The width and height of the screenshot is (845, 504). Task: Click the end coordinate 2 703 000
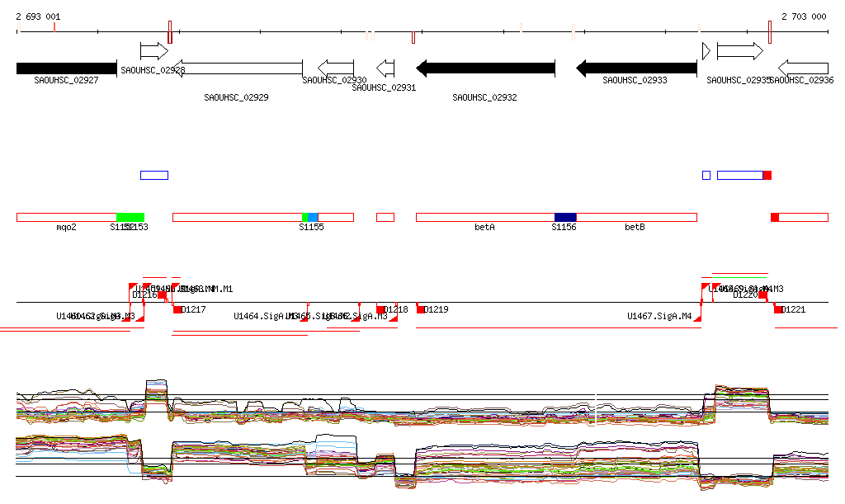804,16
